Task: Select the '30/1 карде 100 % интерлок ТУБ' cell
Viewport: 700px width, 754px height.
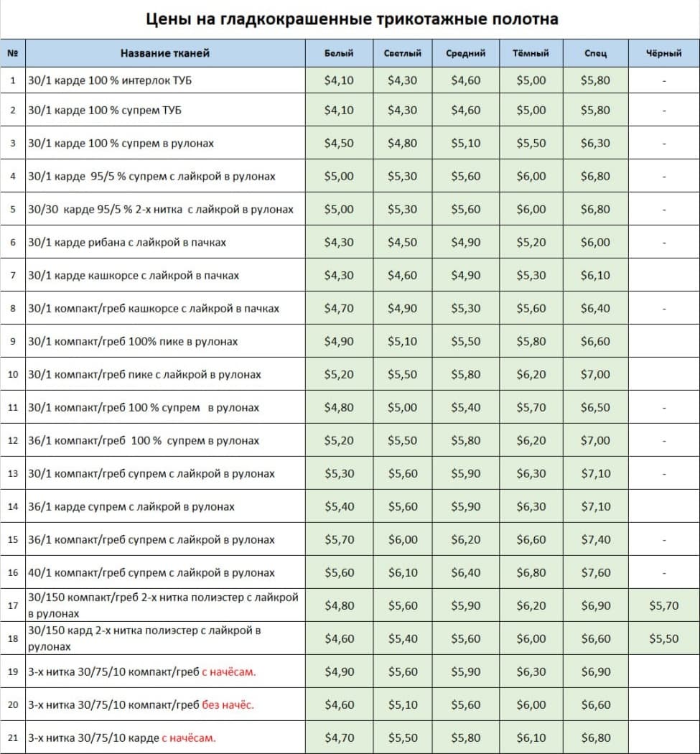Action: tap(165, 80)
